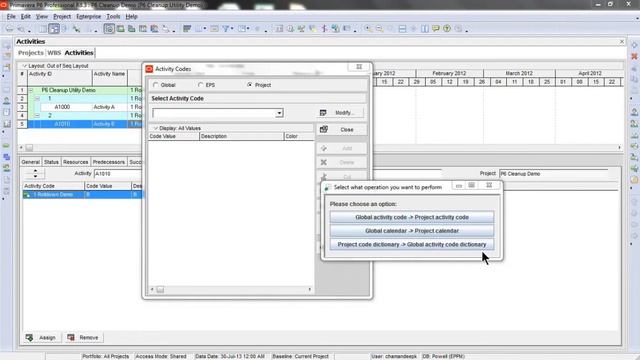Open the General details tab
Image resolution: width=640 pixels, height=360 pixels.
tap(31, 162)
